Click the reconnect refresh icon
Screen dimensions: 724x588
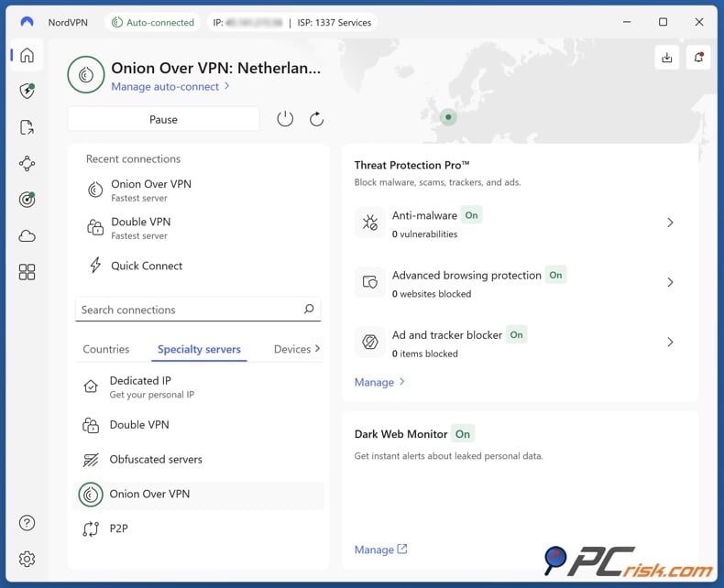pos(316,119)
